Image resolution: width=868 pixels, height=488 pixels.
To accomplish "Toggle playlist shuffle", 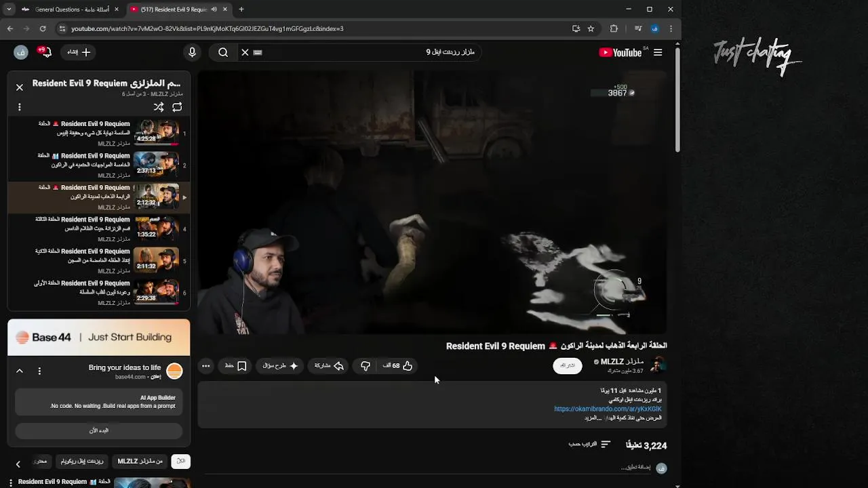I will [159, 107].
